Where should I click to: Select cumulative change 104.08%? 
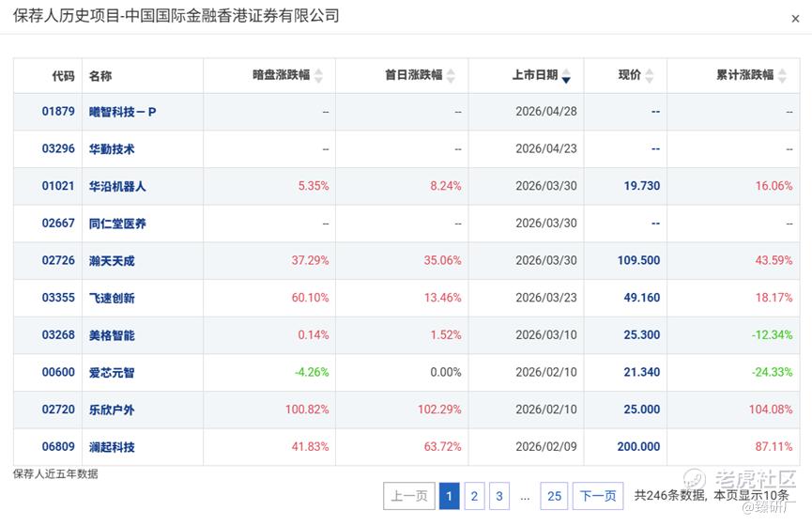(771, 410)
